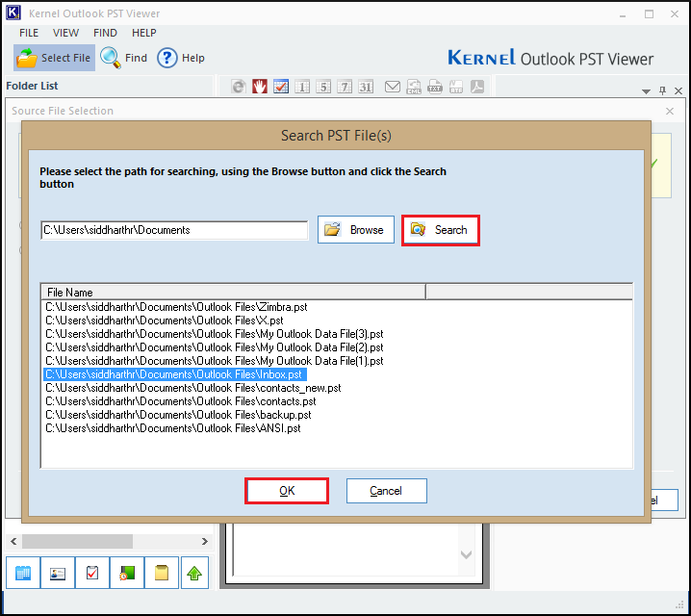
Task: Maximize the Kernel Outlook PST Viewer window
Action: click(x=649, y=14)
